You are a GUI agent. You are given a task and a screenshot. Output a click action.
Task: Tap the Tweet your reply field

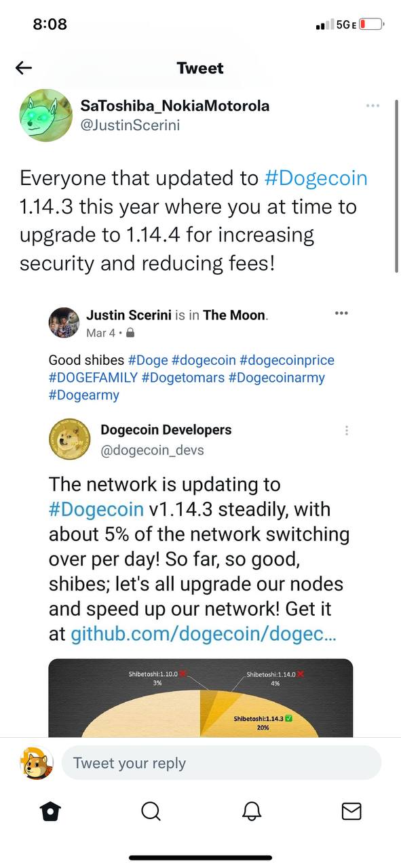[221, 763]
